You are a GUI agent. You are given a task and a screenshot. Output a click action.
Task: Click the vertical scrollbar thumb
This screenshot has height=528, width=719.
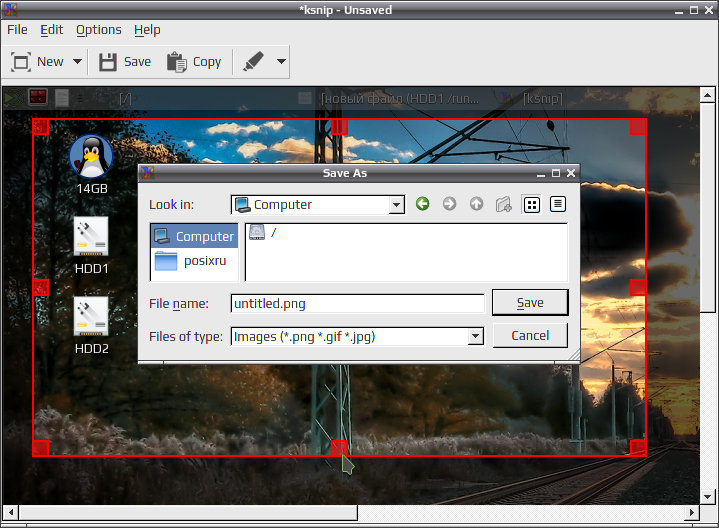click(x=708, y=208)
